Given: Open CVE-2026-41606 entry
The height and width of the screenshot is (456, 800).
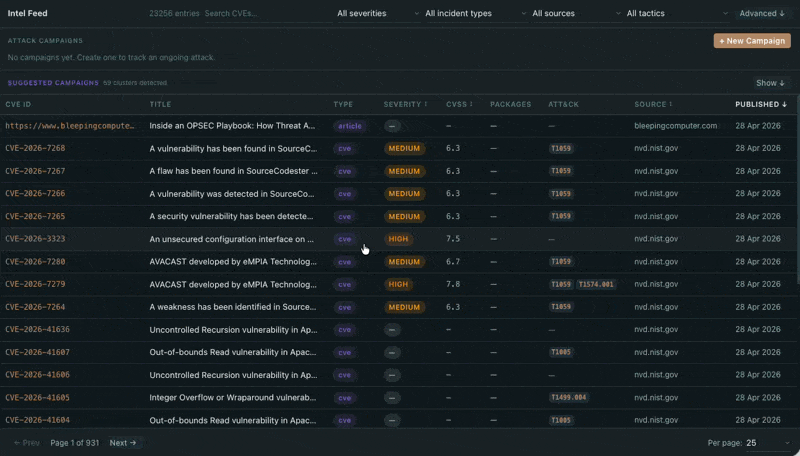Looking at the screenshot, I should pos(37,374).
